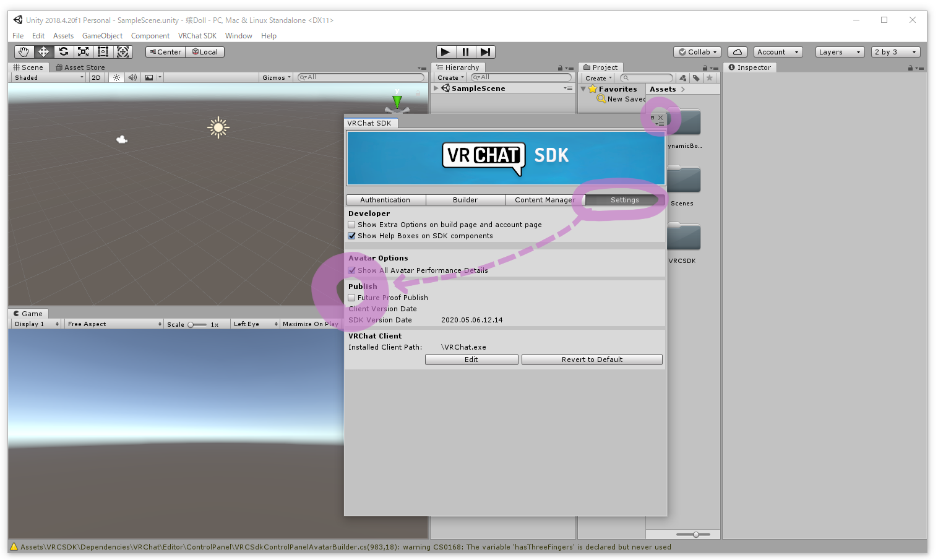Collapse the Favorites tree
Viewport: 938px width, 560px height.
(583, 89)
